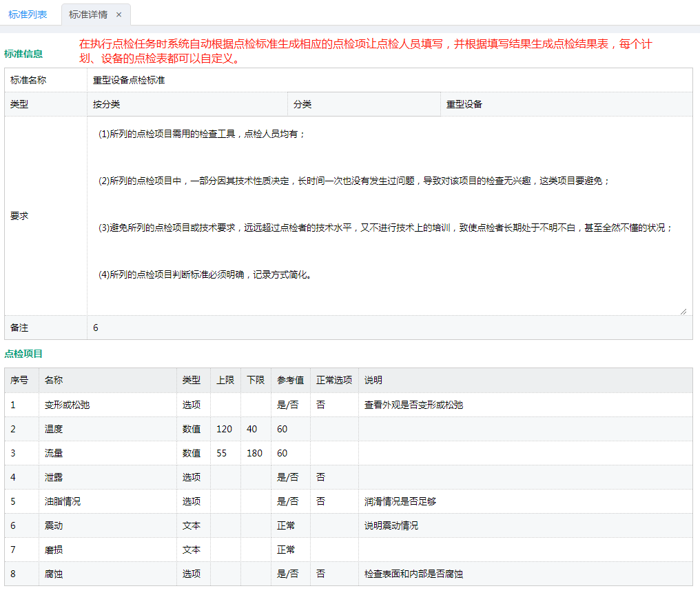Select the 流量 row name
The image size is (700, 593).
pos(54,453)
